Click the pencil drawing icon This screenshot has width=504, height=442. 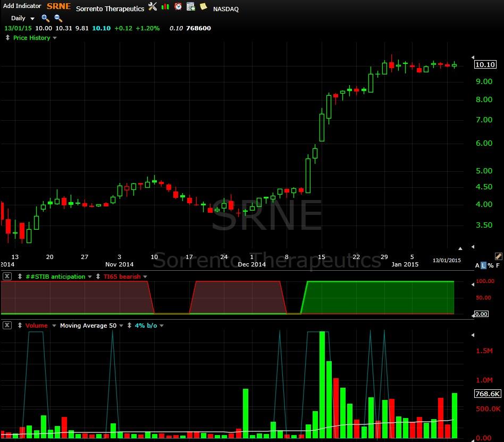coord(499,256)
